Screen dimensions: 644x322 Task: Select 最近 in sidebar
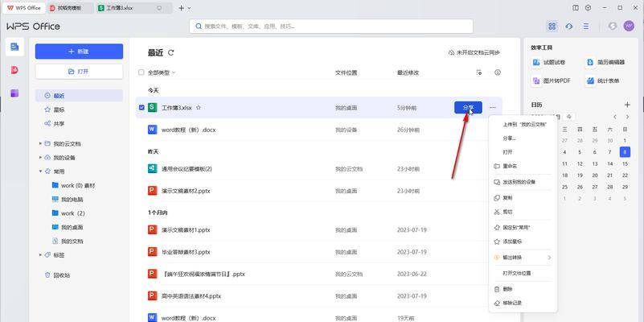coord(79,96)
